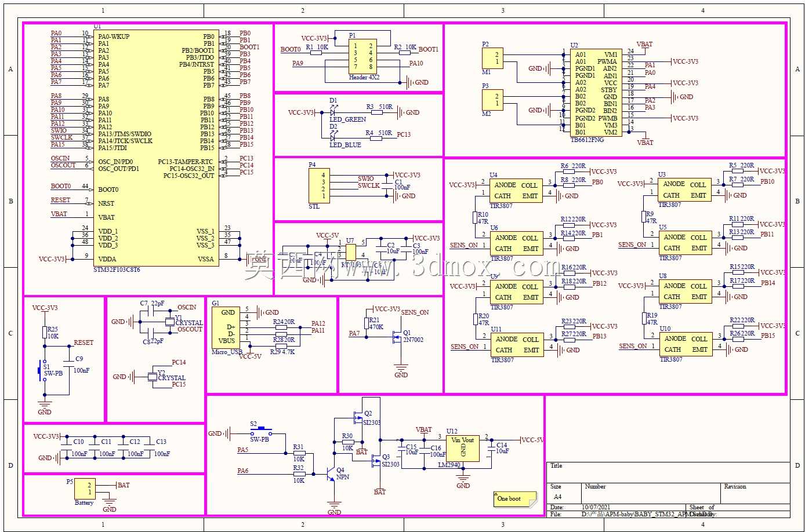Click resistor R31 10K on PA5

[299, 453]
